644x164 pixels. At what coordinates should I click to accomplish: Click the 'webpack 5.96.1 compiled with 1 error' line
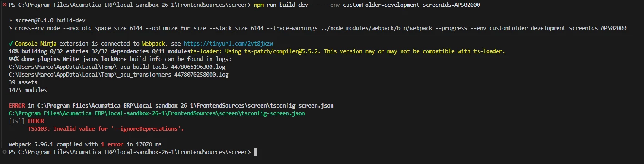coord(85,144)
